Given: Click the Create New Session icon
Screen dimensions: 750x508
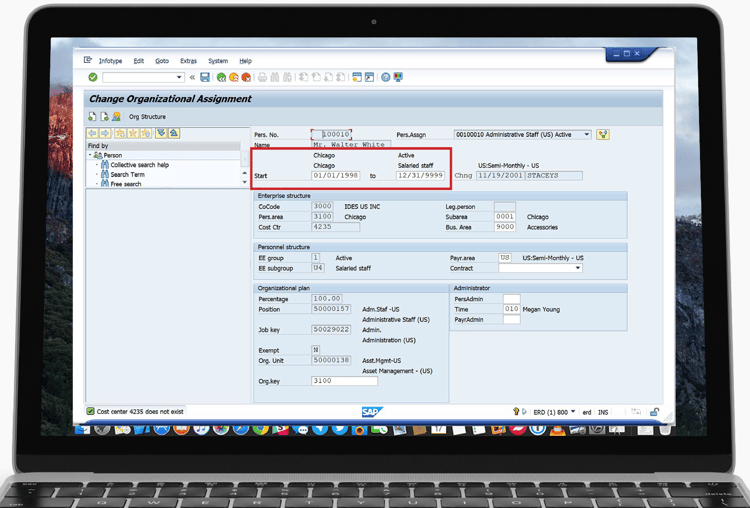Looking at the screenshot, I should [357, 77].
